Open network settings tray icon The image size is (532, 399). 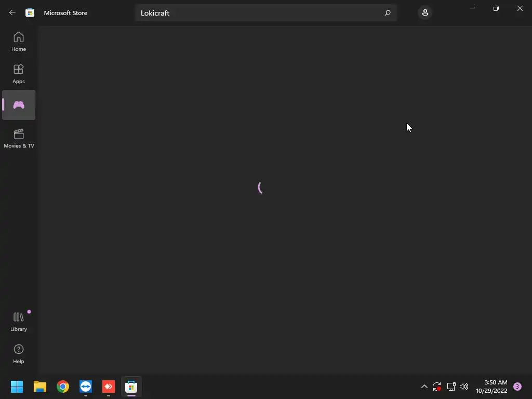(451, 387)
